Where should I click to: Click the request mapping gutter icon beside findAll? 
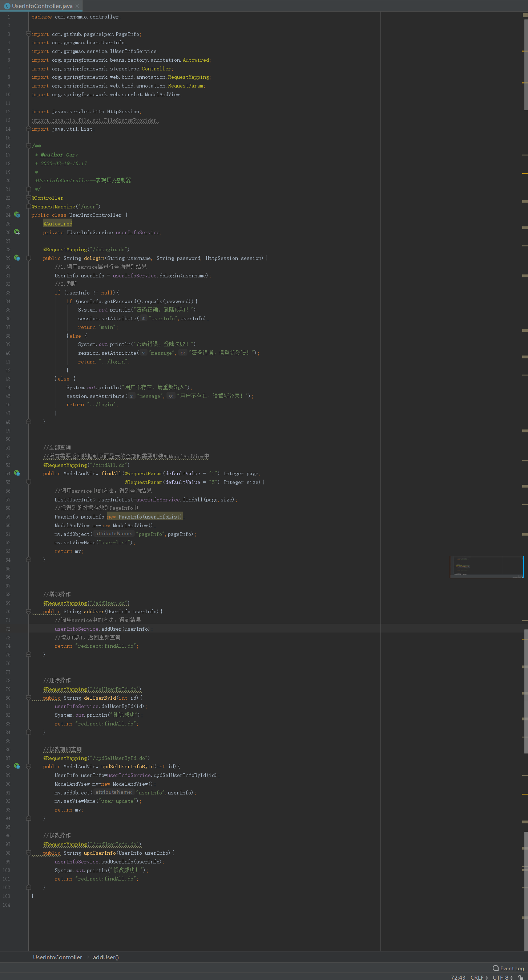pos(17,473)
